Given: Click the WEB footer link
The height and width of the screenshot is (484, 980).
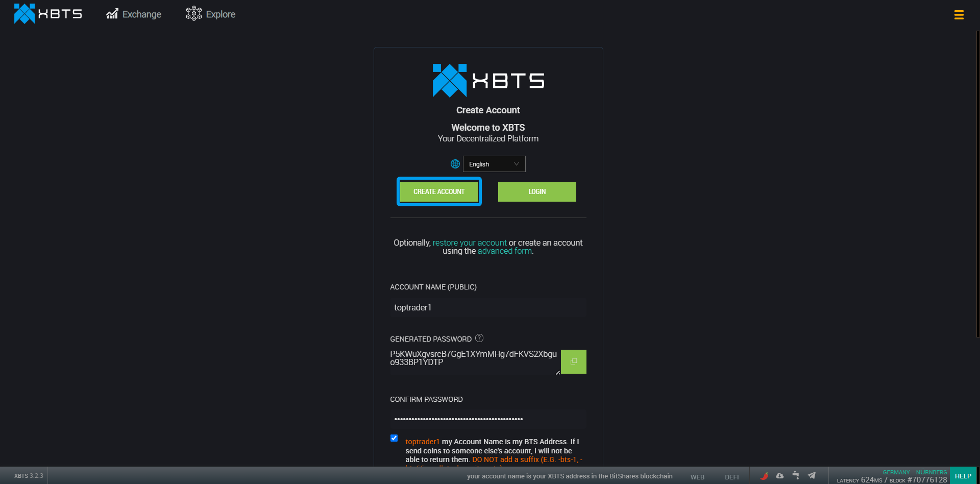Looking at the screenshot, I should [x=697, y=477].
